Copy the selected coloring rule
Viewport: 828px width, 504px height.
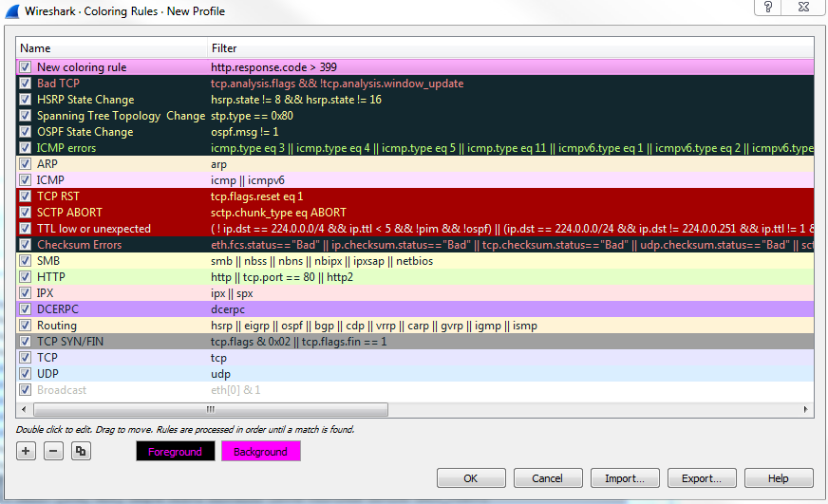(x=81, y=451)
